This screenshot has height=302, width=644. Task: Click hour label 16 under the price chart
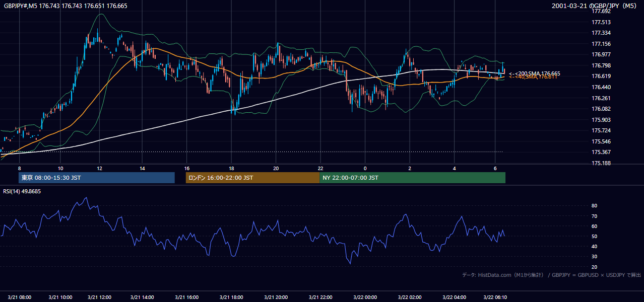click(x=186, y=168)
